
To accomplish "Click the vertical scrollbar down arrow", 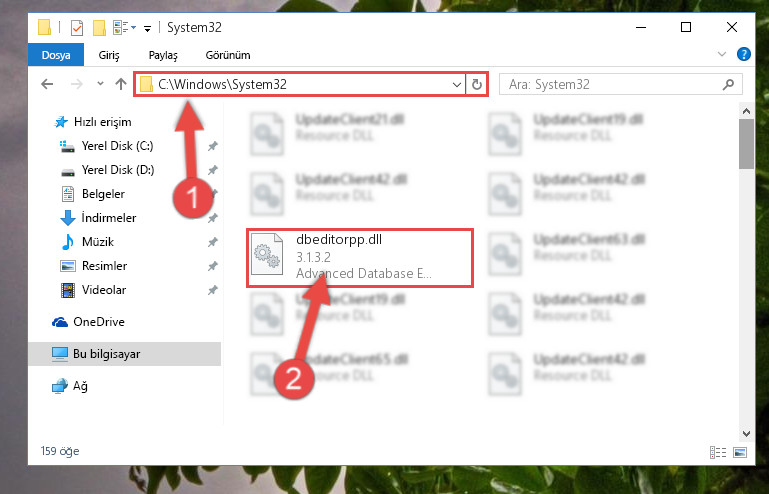I will point(746,434).
